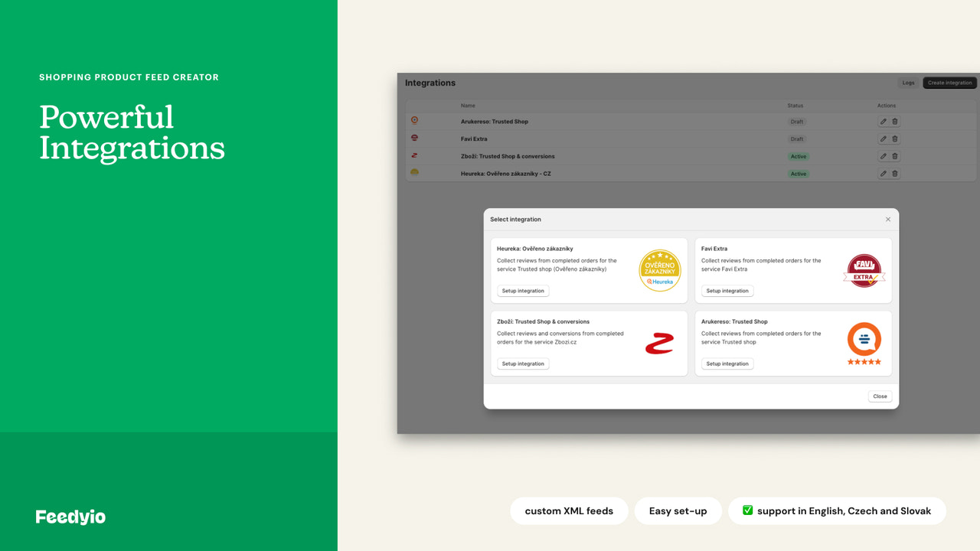
Task: Open the Ověřeno Zákazníky badge on the Heureka card
Action: [659, 269]
